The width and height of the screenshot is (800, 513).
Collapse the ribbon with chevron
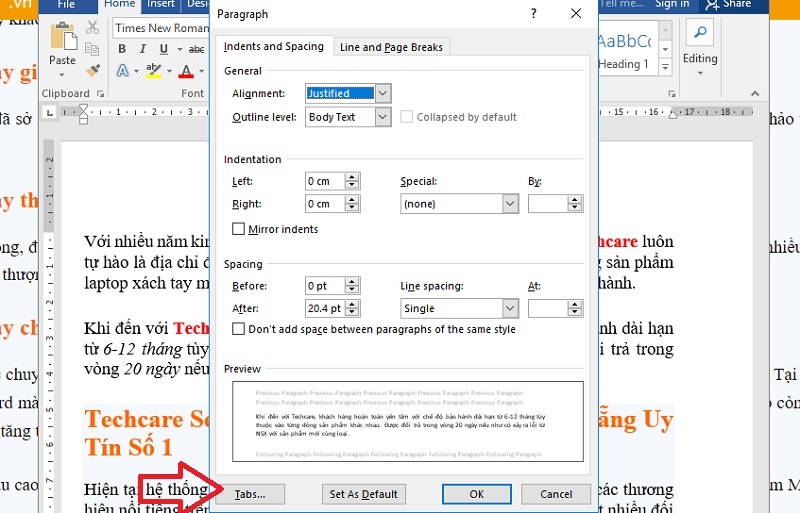point(755,93)
